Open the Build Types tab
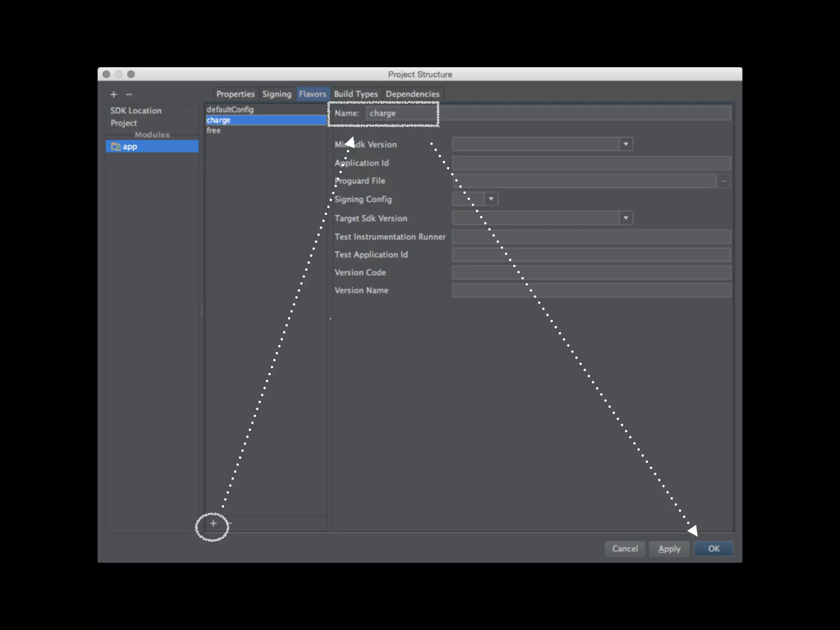This screenshot has width=840, height=630. tap(356, 94)
